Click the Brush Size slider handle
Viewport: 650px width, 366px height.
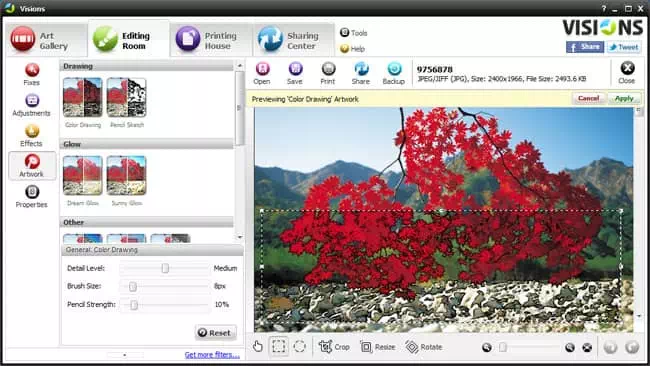[x=133, y=286]
